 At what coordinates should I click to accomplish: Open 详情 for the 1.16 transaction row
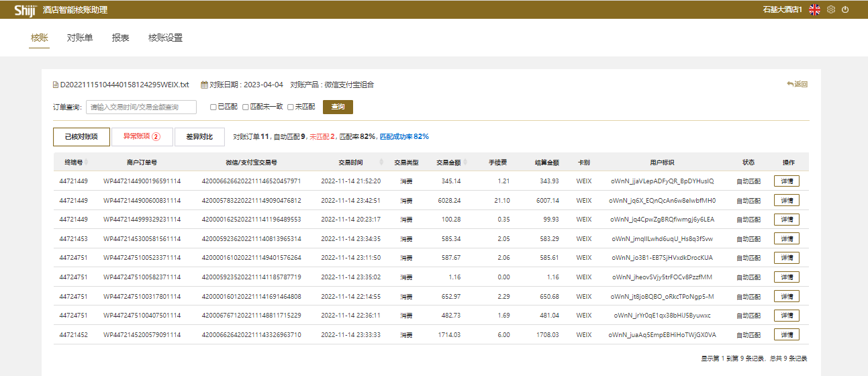[x=787, y=277]
